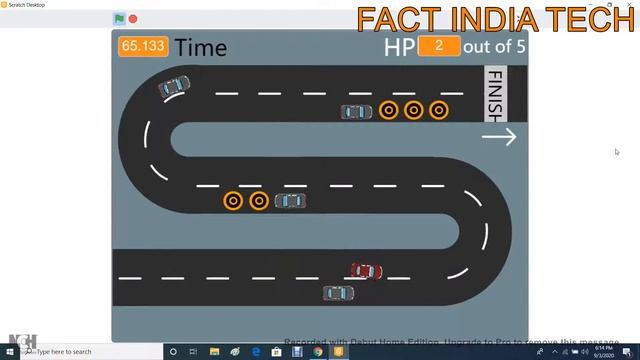Click the leftmost orange target on the middle road
The height and width of the screenshot is (360, 640).
tap(233, 201)
